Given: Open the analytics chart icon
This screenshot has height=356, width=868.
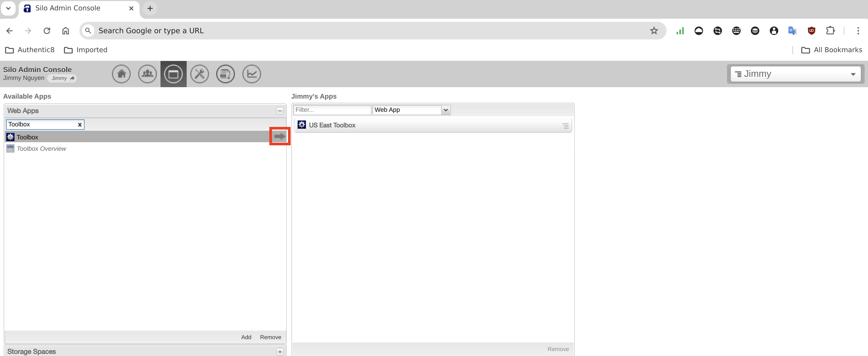Looking at the screenshot, I should pyautogui.click(x=251, y=74).
